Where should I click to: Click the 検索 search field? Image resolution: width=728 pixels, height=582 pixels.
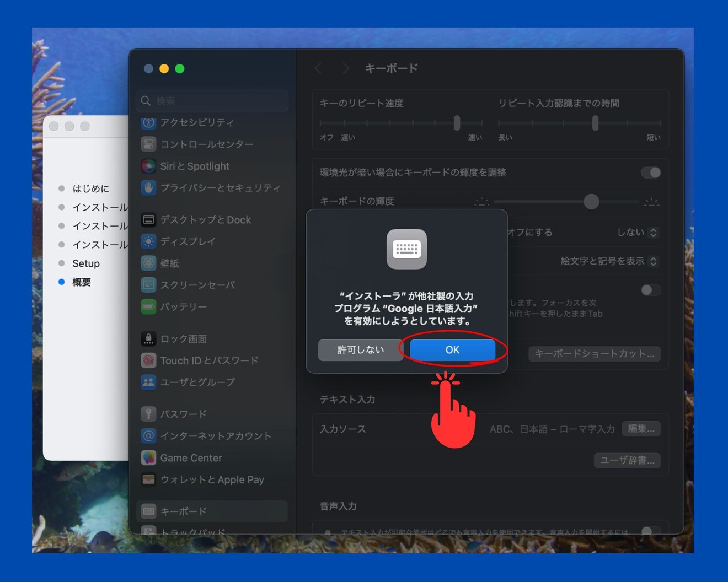pos(212,101)
